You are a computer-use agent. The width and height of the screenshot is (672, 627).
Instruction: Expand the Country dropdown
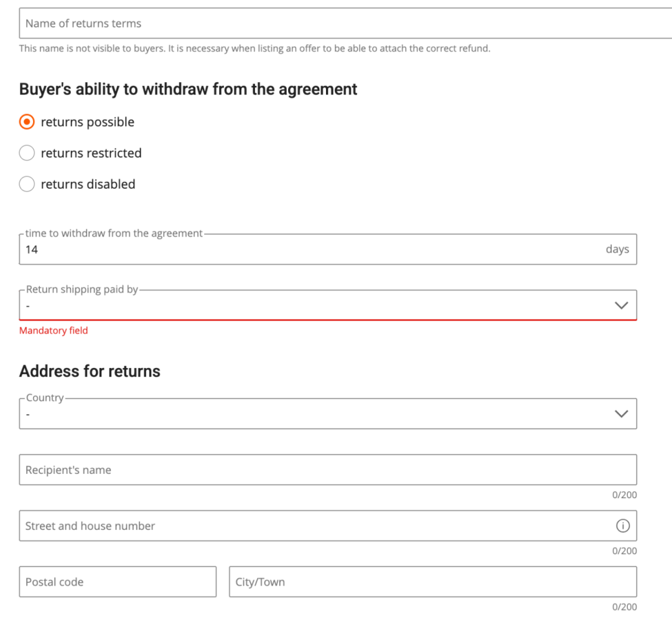pos(311,414)
